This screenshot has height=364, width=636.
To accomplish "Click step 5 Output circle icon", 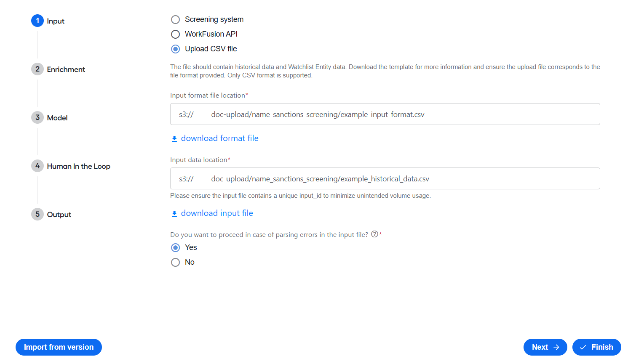I will pos(37,214).
